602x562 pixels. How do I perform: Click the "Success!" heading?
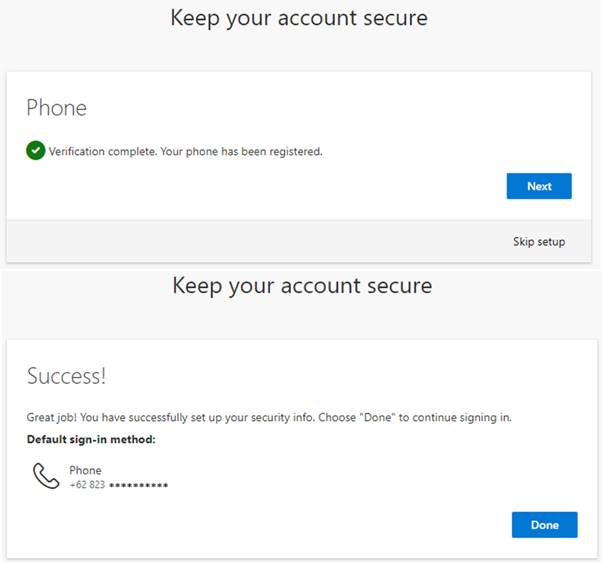(x=66, y=376)
